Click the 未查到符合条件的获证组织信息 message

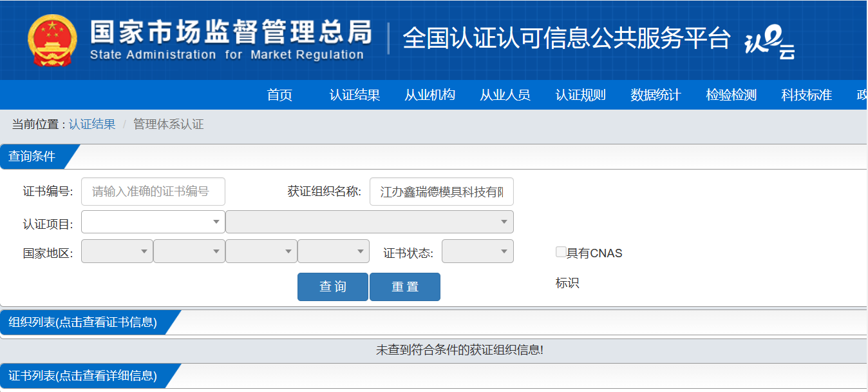click(460, 350)
